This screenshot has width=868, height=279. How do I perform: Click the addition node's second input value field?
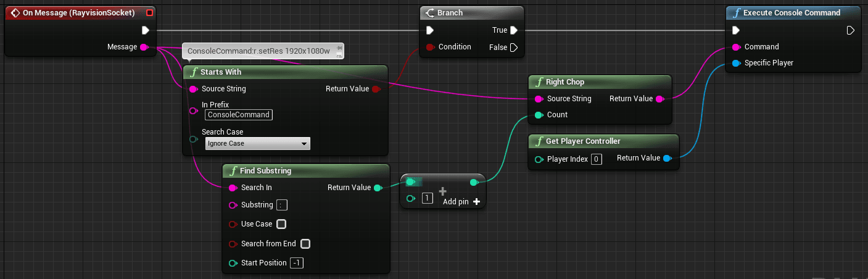(x=427, y=199)
